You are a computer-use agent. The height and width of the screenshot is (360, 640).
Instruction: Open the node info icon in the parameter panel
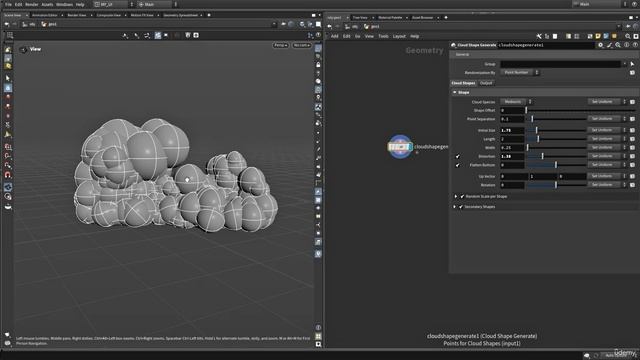point(627,45)
